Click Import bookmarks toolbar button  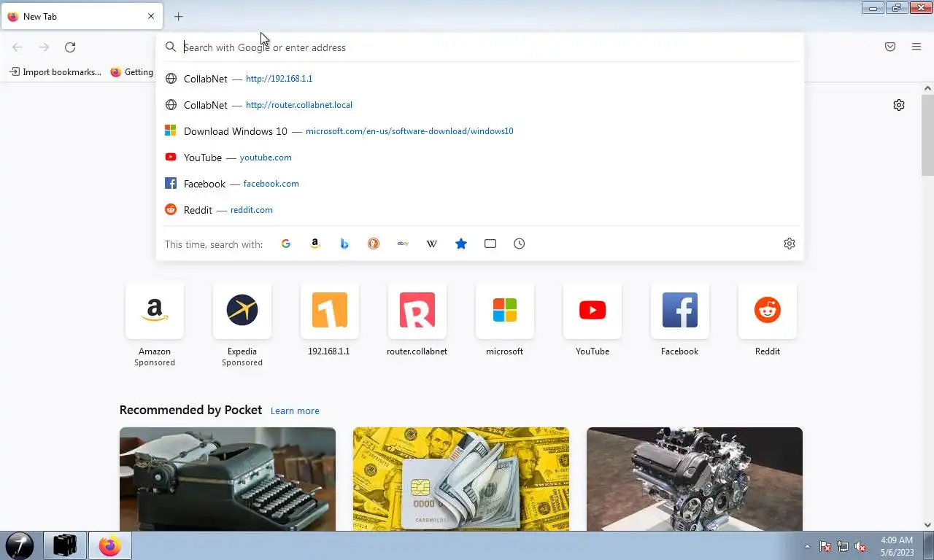tap(55, 71)
